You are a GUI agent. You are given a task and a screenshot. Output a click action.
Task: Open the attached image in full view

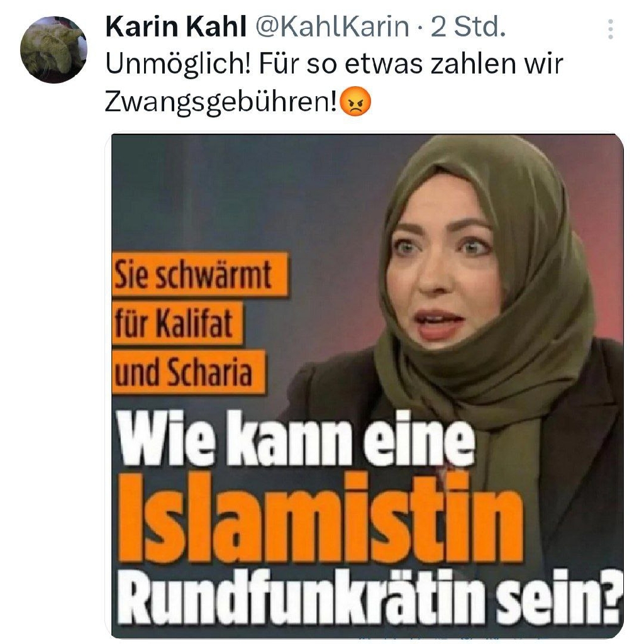(x=367, y=386)
